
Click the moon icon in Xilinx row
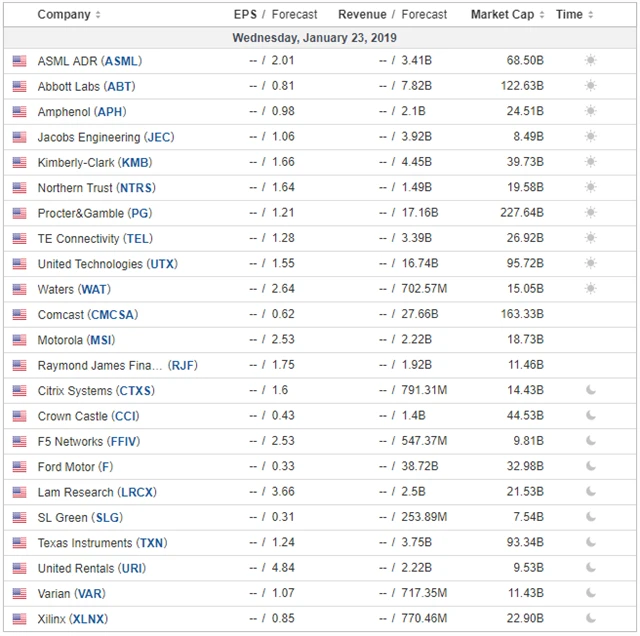(x=591, y=619)
